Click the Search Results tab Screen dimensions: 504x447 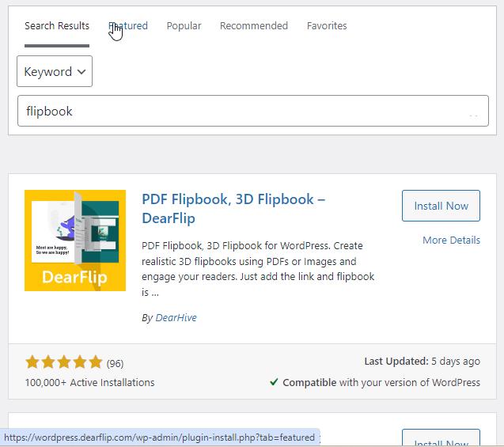pos(56,26)
